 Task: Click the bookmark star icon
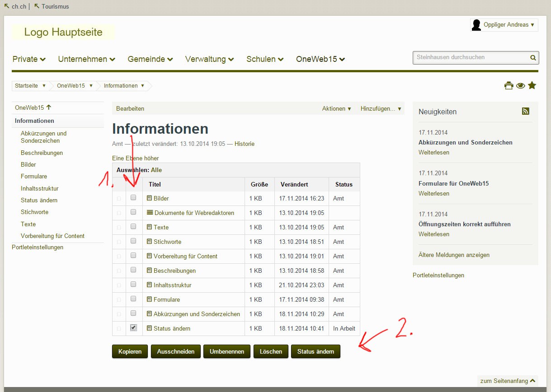coord(532,85)
